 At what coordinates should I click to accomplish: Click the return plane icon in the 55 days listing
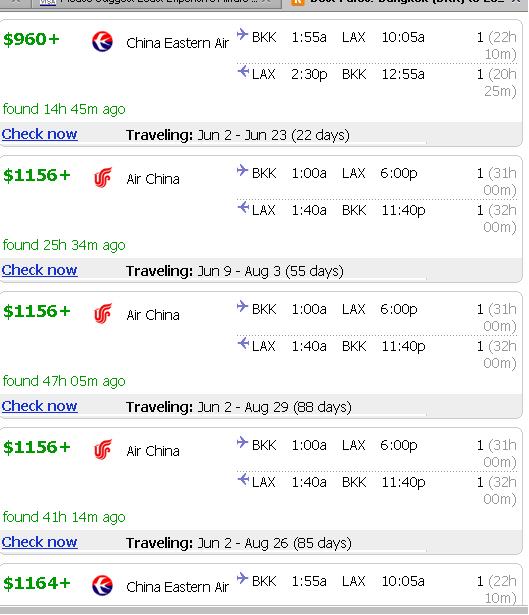pos(243,207)
